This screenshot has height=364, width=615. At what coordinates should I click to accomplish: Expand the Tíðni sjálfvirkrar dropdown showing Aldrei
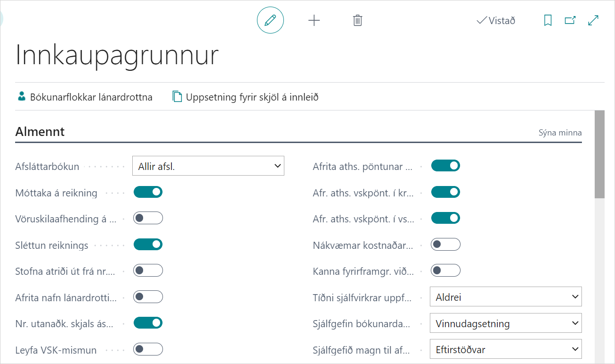pos(505,297)
